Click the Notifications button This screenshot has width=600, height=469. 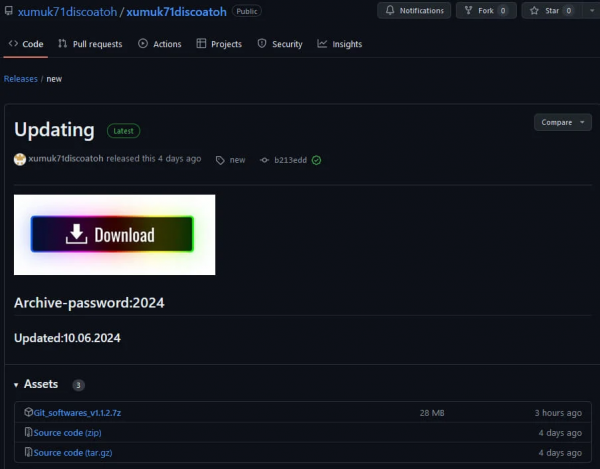pos(414,11)
